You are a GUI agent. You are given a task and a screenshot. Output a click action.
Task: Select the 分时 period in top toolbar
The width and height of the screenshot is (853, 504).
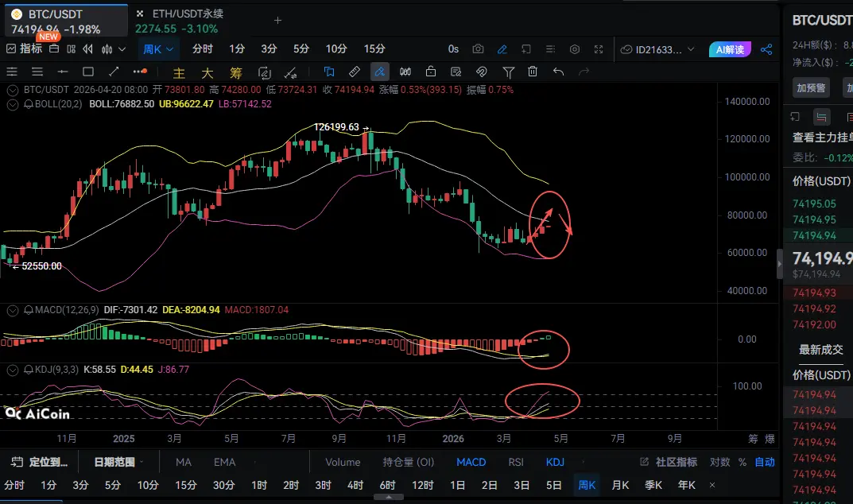point(203,49)
